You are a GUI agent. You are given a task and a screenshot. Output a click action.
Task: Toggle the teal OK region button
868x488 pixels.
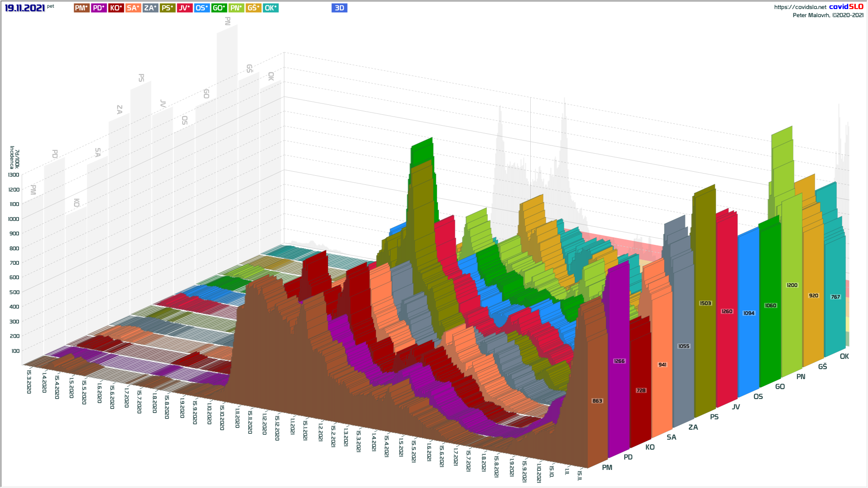point(270,8)
